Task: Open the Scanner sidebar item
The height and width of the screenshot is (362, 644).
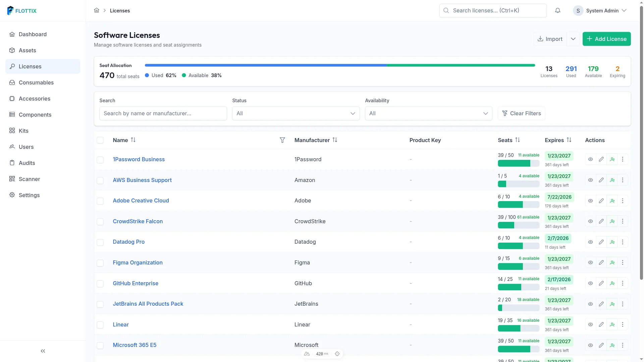Action: (29, 179)
